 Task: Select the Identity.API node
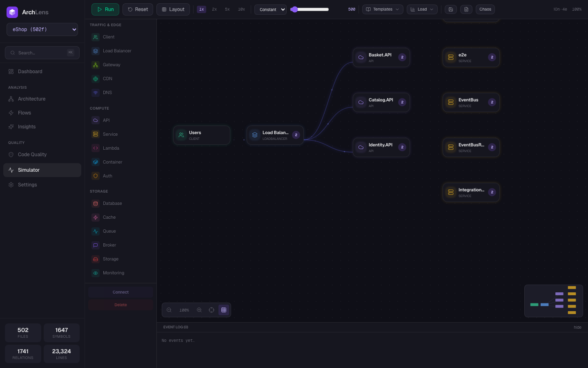click(381, 148)
